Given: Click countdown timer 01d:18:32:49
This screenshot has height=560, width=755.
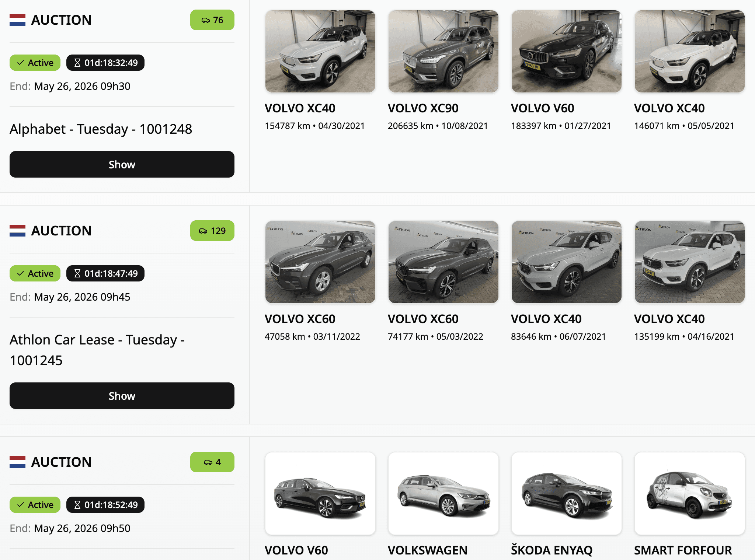Looking at the screenshot, I should click(105, 63).
